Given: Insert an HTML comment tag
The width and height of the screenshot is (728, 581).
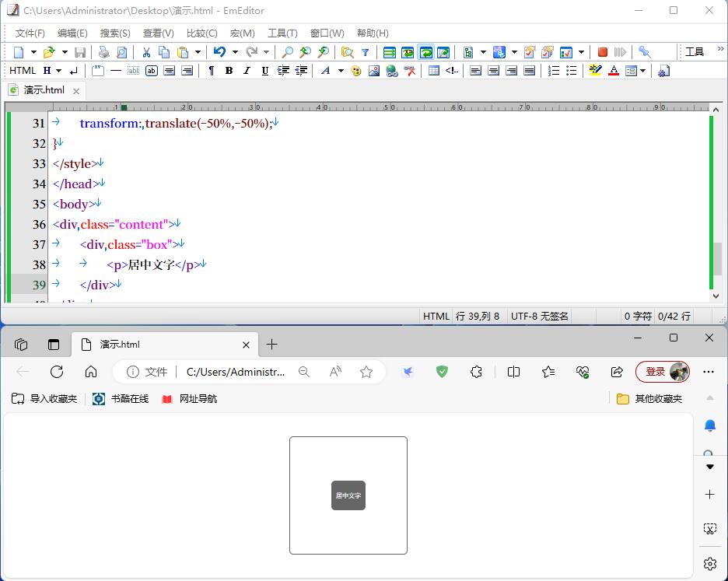Looking at the screenshot, I should click(x=451, y=71).
